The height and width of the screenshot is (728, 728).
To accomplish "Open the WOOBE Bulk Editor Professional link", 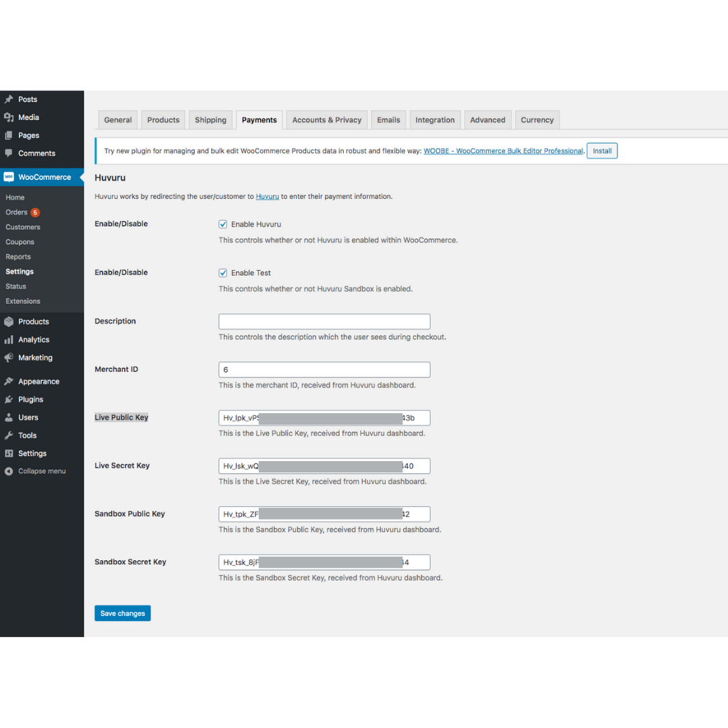I will pos(504,151).
